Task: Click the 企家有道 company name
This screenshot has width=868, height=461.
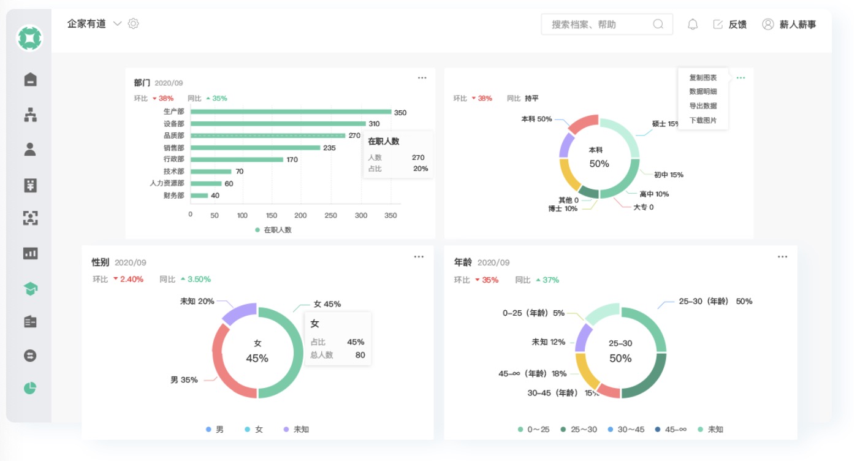Action: pyautogui.click(x=86, y=24)
